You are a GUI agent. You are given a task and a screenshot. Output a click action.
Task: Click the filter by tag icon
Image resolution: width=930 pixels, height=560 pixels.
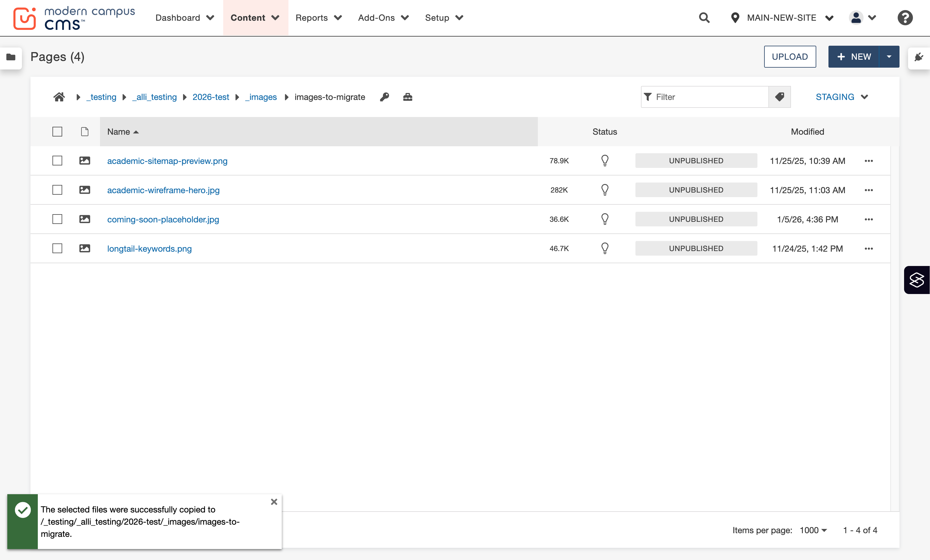click(779, 97)
